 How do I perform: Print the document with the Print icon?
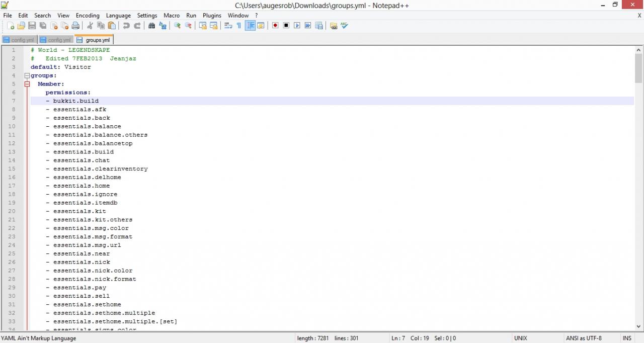tap(75, 26)
